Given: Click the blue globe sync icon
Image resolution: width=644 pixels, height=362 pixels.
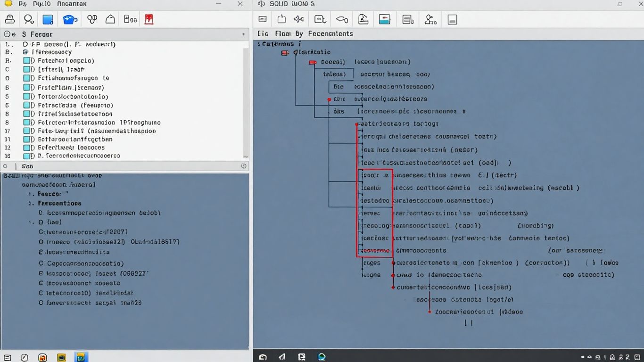Looking at the screenshot, I should coord(70,19).
